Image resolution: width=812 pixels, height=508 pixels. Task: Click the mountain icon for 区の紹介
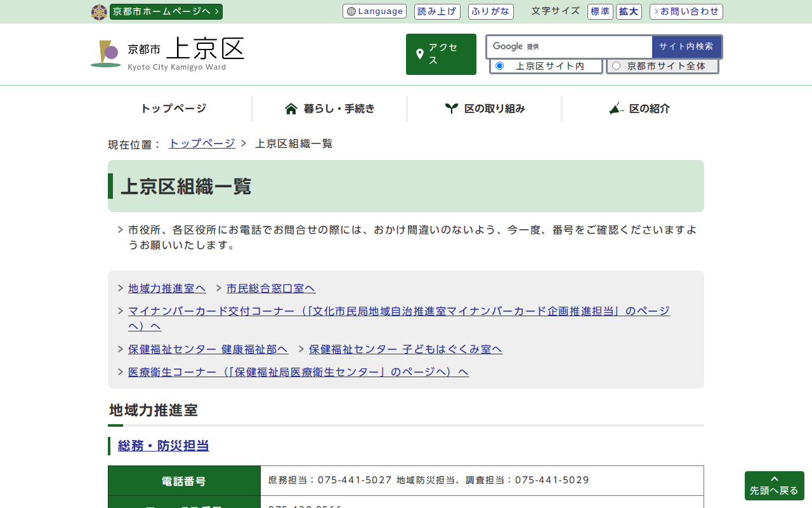(x=616, y=109)
